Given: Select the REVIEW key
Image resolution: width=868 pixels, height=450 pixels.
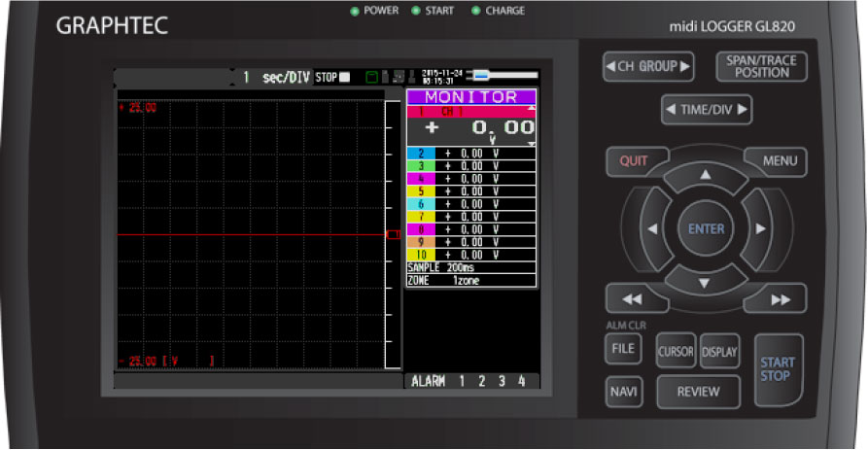Looking at the screenshot, I should point(698,392).
